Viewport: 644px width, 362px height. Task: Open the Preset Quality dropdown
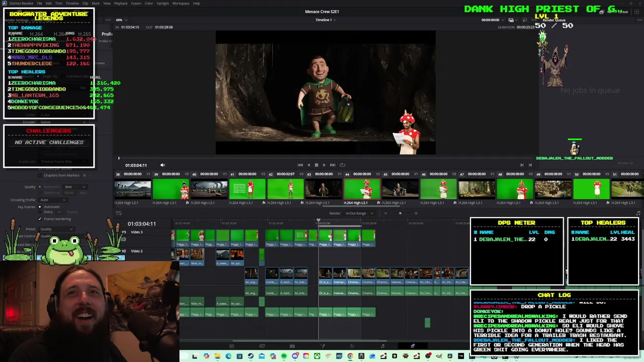56,229
